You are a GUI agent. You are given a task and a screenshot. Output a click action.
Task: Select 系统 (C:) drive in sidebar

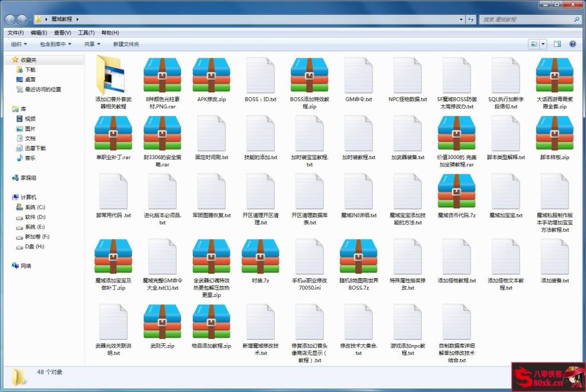click(x=34, y=207)
